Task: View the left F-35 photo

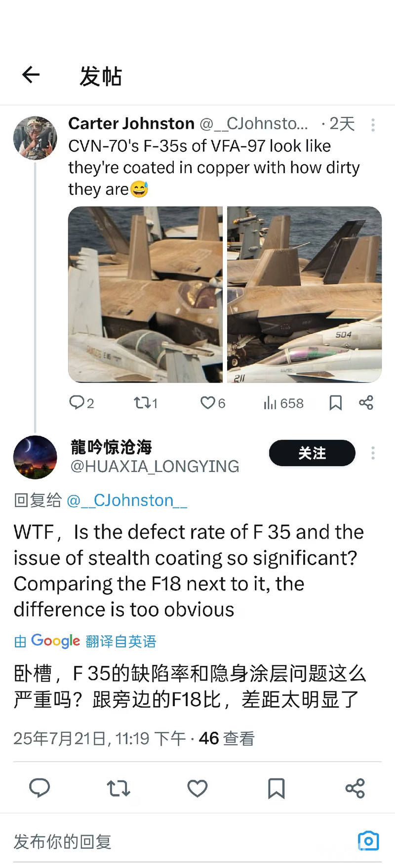Action: (145, 294)
